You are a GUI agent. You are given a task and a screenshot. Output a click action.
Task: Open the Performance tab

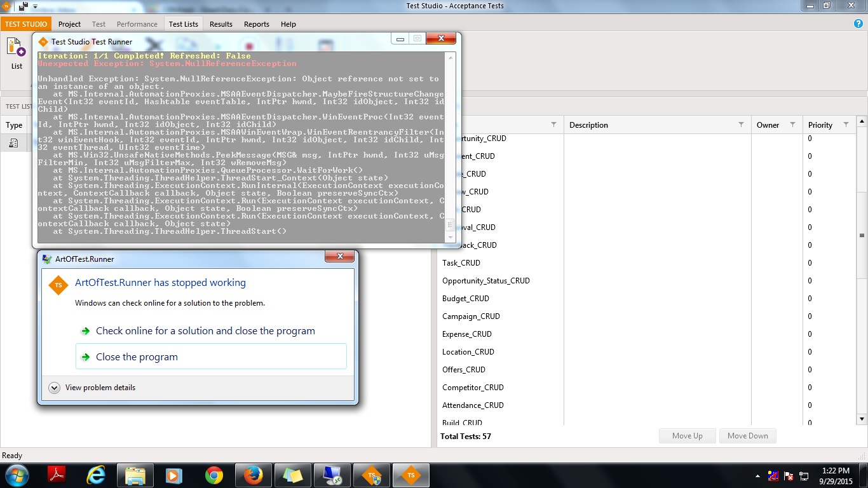pyautogui.click(x=137, y=24)
